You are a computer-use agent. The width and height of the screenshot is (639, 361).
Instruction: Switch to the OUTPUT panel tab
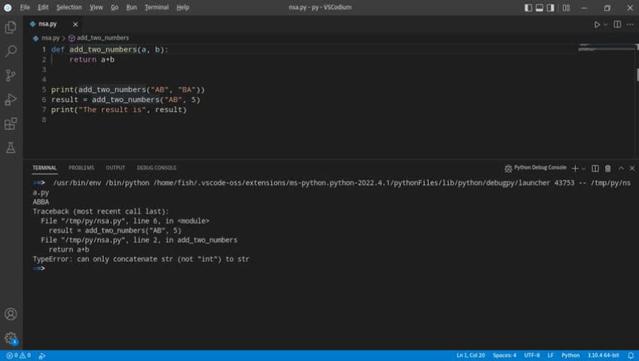click(115, 168)
